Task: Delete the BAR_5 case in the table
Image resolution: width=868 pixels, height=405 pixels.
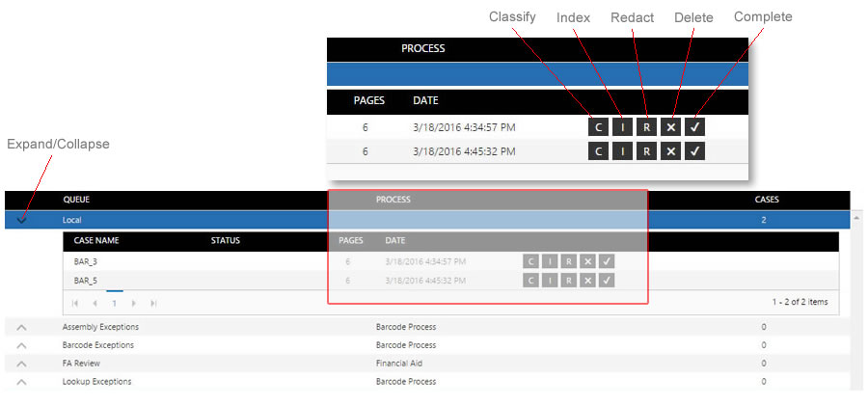Action: 587,281
